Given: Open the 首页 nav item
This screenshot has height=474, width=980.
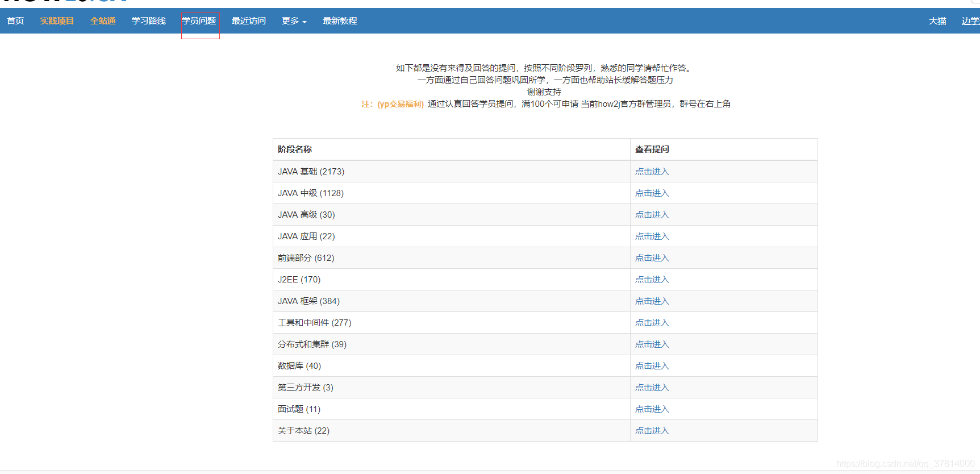Looking at the screenshot, I should pyautogui.click(x=15, y=21).
